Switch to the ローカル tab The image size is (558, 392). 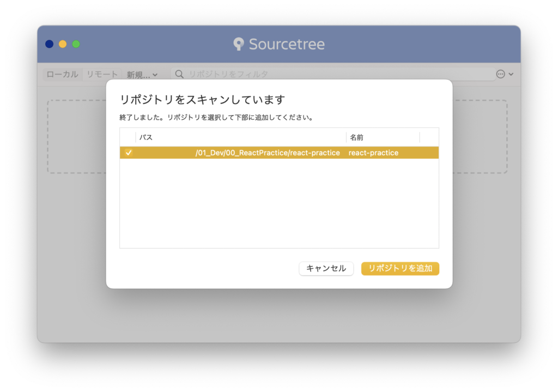pyautogui.click(x=62, y=74)
